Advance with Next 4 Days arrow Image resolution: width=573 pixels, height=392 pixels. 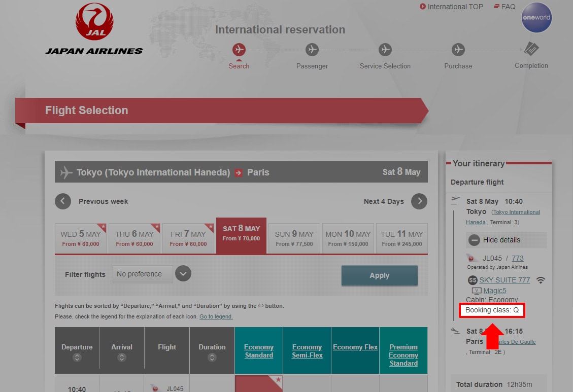pos(419,201)
